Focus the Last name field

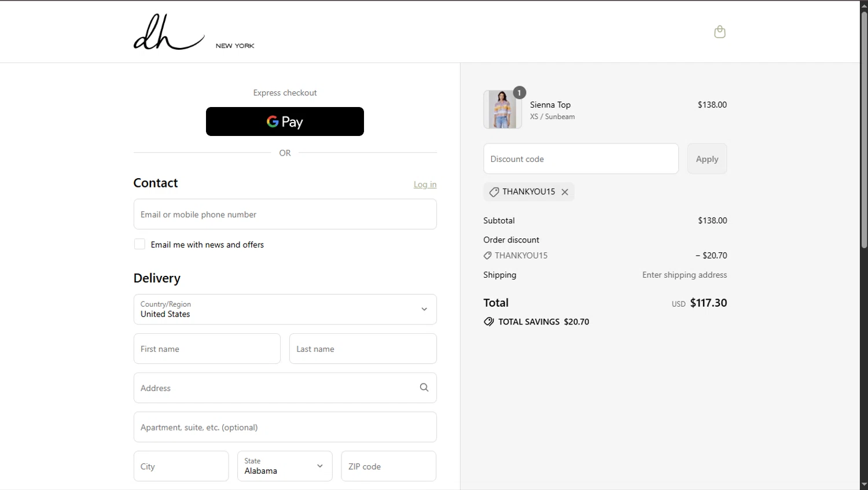(x=363, y=349)
